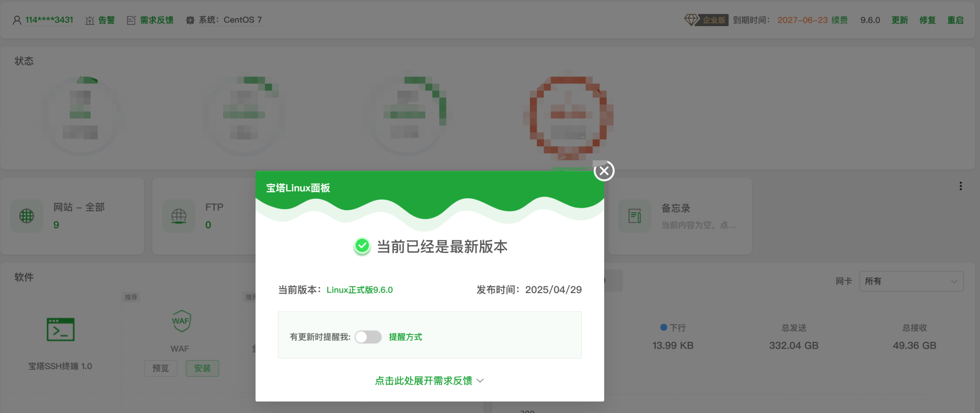This screenshot has width=980, height=413.
Task: Click the first status gauge circle
Action: [83, 116]
